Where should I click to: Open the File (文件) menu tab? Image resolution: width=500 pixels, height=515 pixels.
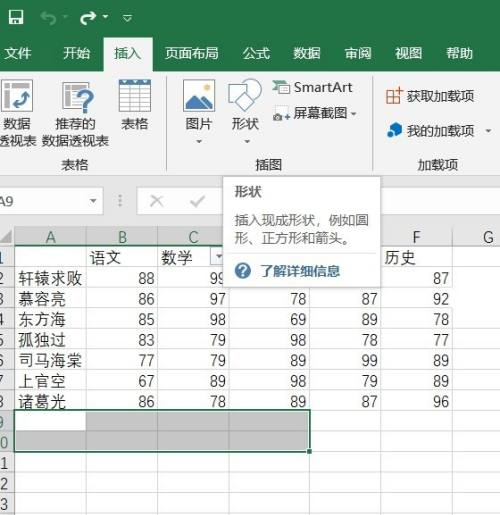click(17, 53)
